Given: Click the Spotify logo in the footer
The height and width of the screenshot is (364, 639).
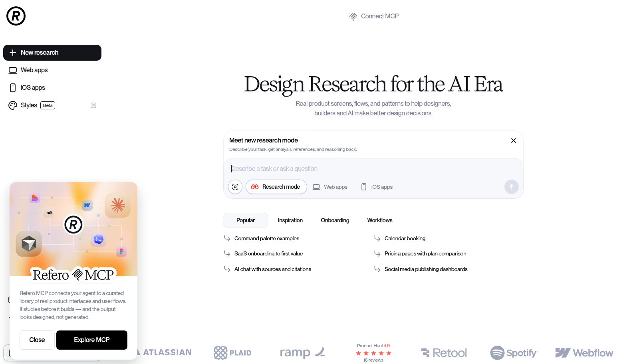Looking at the screenshot, I should (x=514, y=353).
